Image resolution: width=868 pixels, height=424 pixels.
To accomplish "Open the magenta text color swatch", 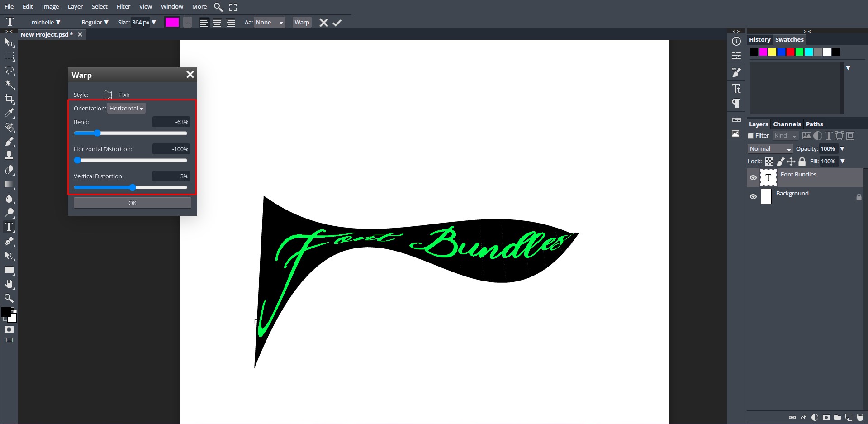I will click(172, 22).
